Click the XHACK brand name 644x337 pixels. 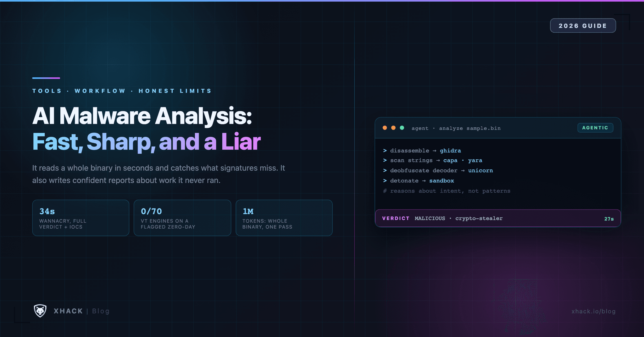[68, 311]
